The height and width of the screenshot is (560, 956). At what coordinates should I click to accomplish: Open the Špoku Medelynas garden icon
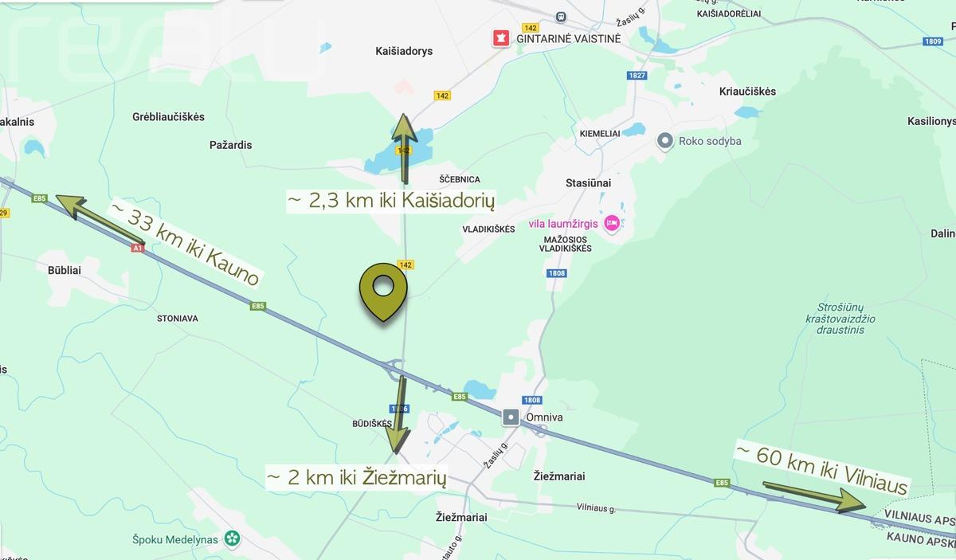[233, 539]
